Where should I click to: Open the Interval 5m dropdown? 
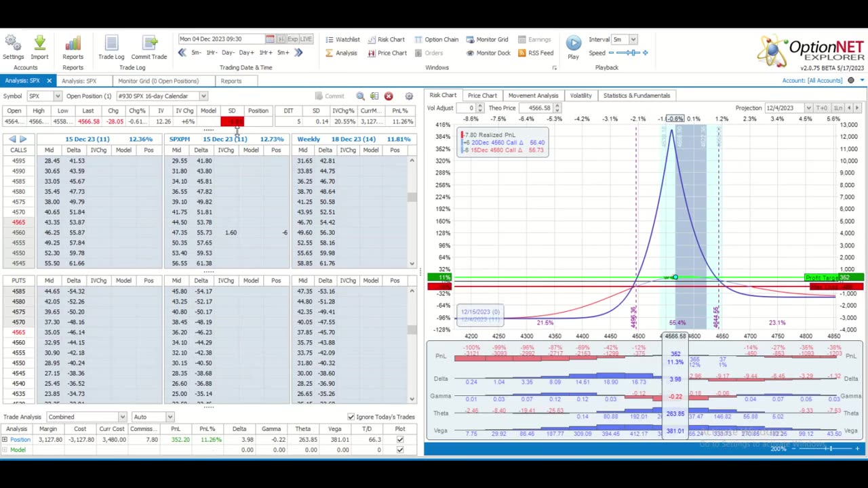tap(633, 39)
